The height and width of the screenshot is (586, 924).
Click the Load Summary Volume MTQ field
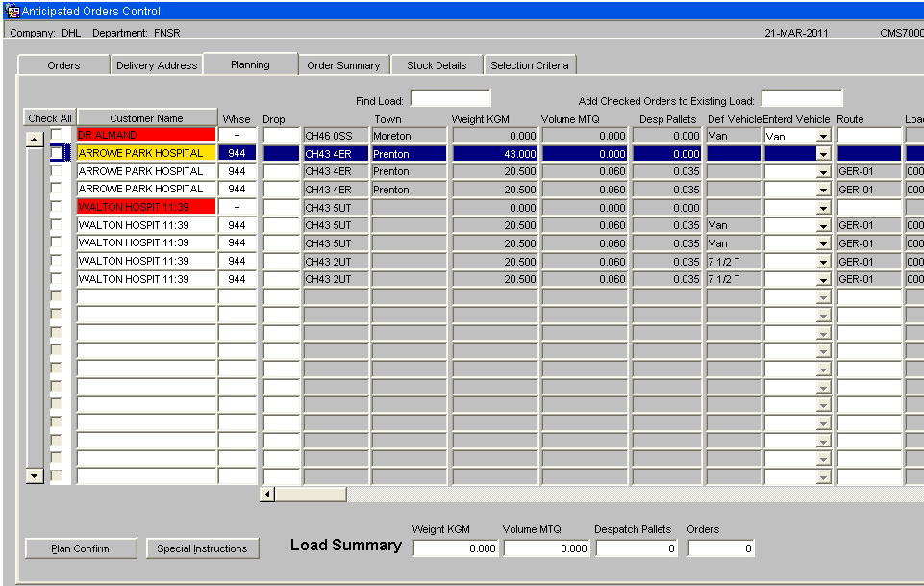click(x=547, y=548)
